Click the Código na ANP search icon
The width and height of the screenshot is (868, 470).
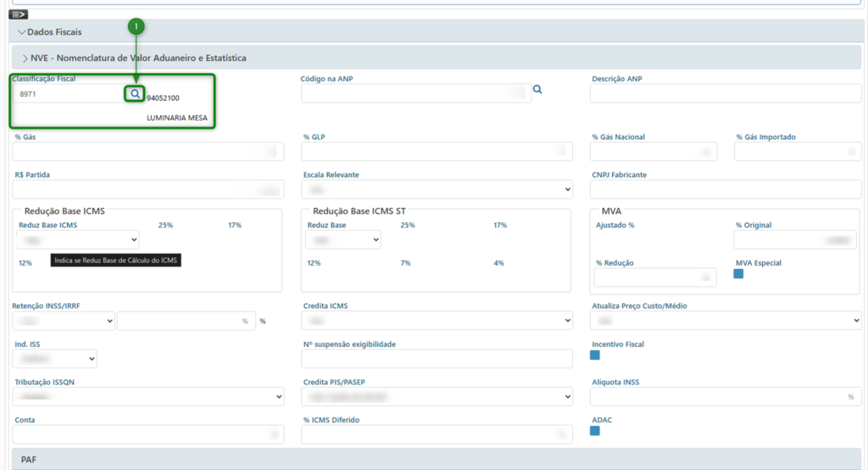pyautogui.click(x=537, y=89)
